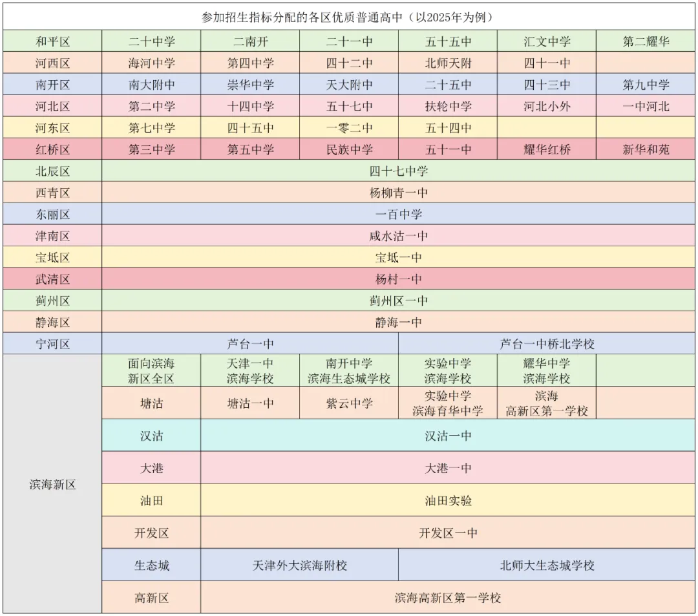This screenshot has width=698, height=616.
Task: Click the table title about 2025 招生指标分配
Action: (x=349, y=14)
